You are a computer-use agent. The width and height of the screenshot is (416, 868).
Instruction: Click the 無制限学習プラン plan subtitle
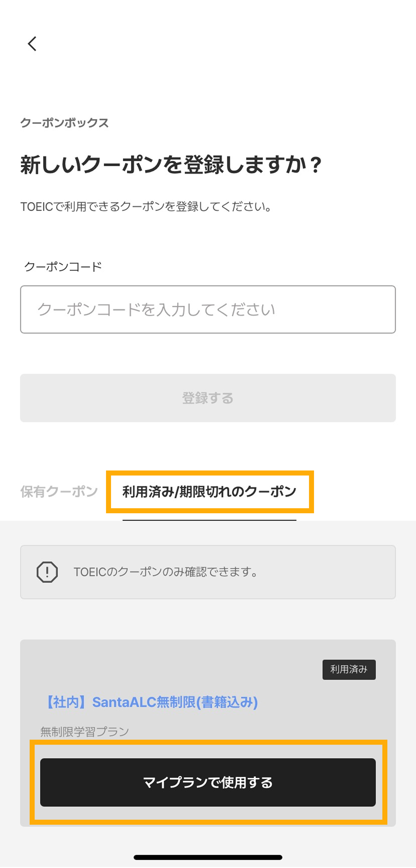click(84, 731)
